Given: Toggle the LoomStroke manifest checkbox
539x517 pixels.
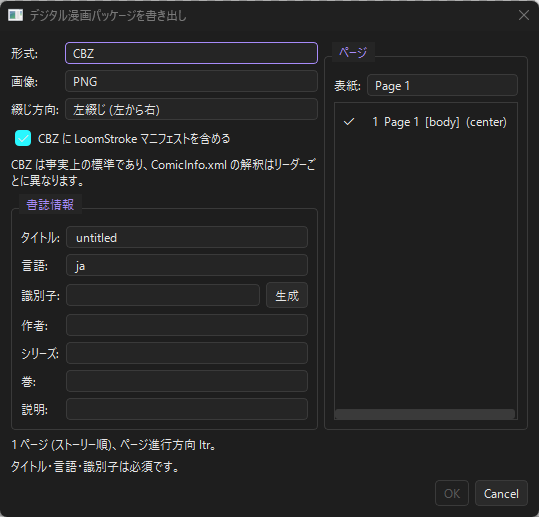Looking at the screenshot, I should (x=23, y=139).
